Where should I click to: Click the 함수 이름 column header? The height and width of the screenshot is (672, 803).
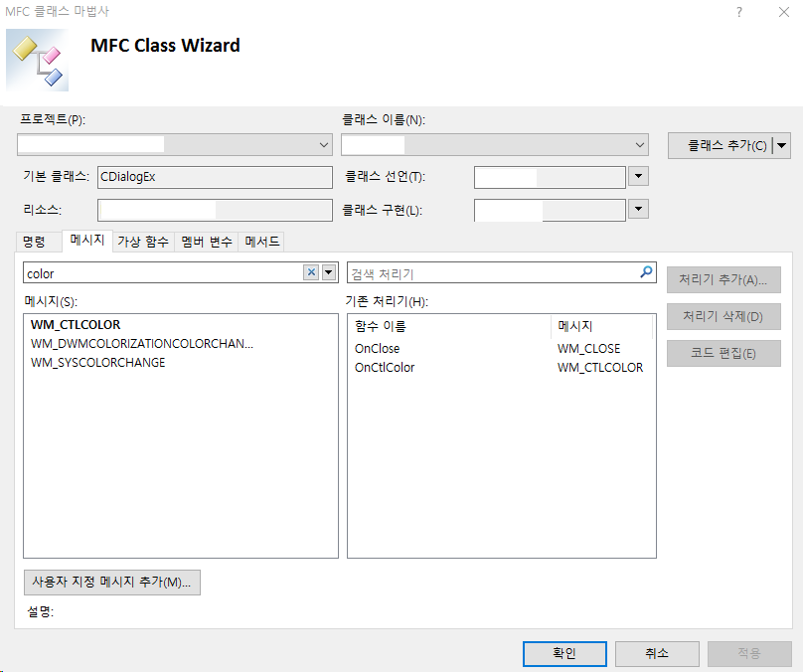coord(450,326)
